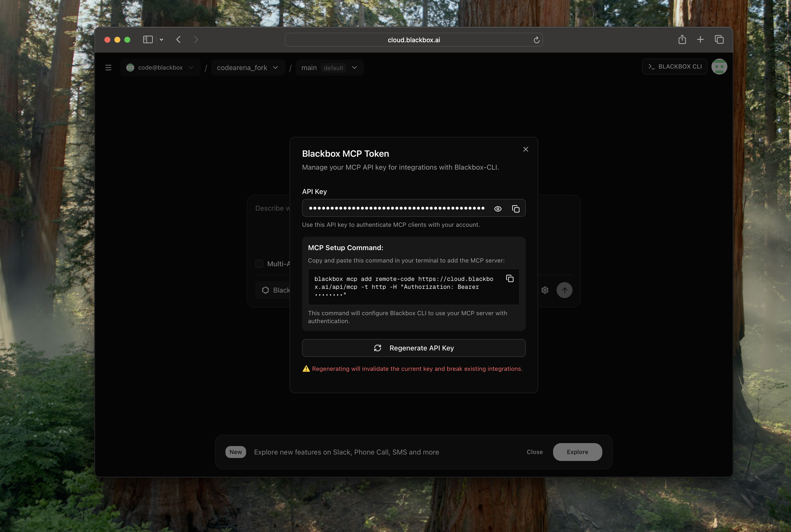Open the hamburger menu
Screen dimensions: 791x532
108,68
